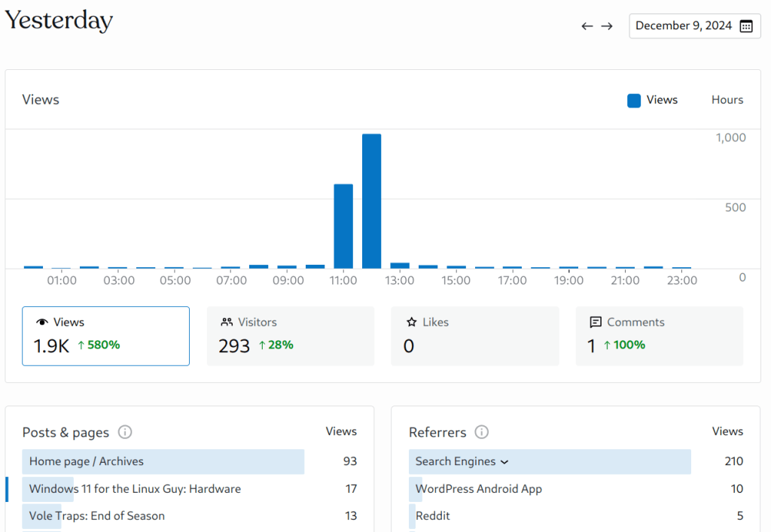
Task: Click the next day right arrow
Action: (607, 26)
